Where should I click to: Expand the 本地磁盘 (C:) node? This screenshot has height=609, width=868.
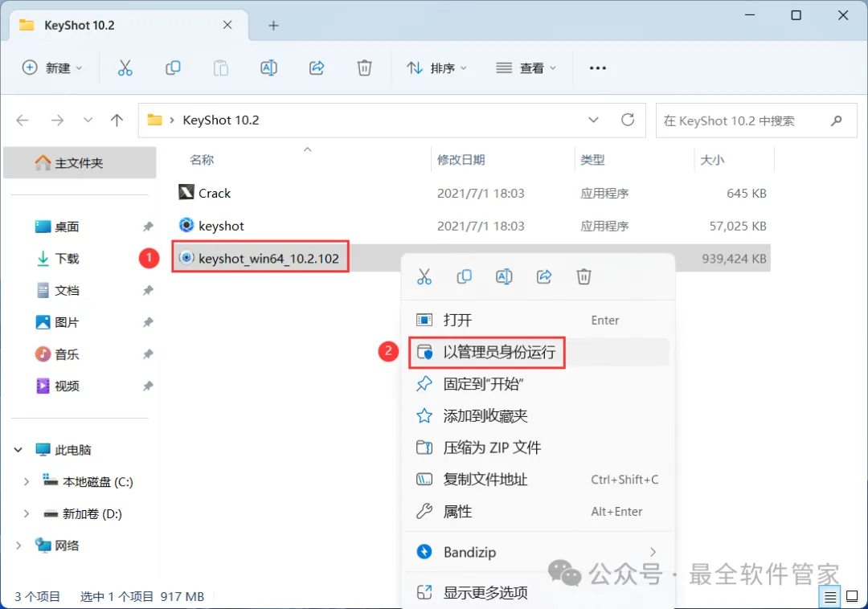click(x=26, y=482)
